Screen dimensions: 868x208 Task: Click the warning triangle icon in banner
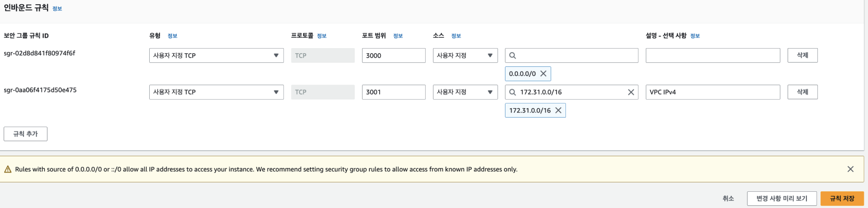click(8, 169)
